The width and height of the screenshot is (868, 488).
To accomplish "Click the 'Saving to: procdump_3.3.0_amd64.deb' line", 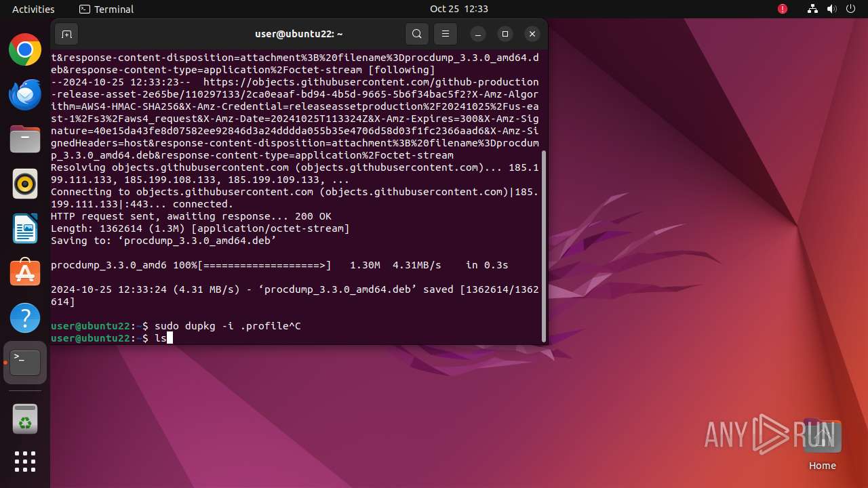I will (163, 241).
